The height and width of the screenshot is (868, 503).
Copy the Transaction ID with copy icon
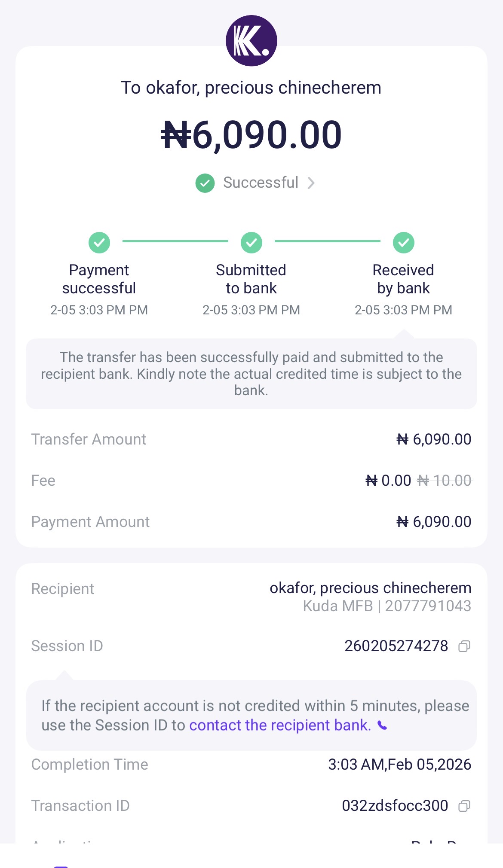tap(464, 806)
